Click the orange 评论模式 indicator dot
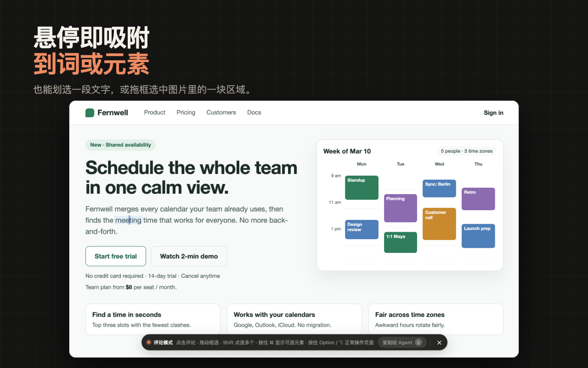This screenshot has width=588, height=368. pyautogui.click(x=149, y=342)
